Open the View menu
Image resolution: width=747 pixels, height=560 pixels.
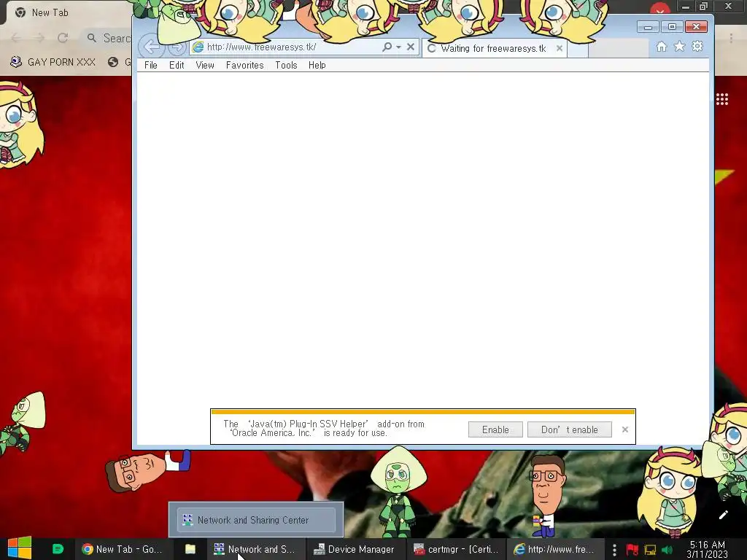coord(205,65)
